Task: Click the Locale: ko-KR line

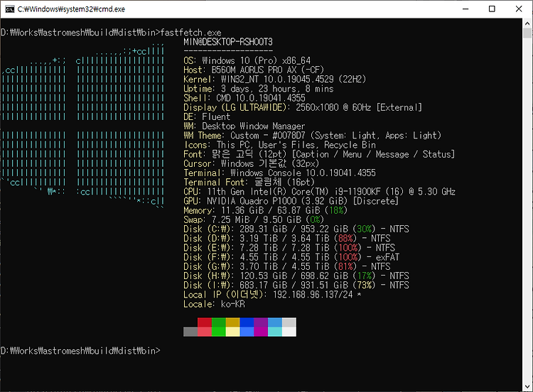Action: pyautogui.click(x=214, y=304)
